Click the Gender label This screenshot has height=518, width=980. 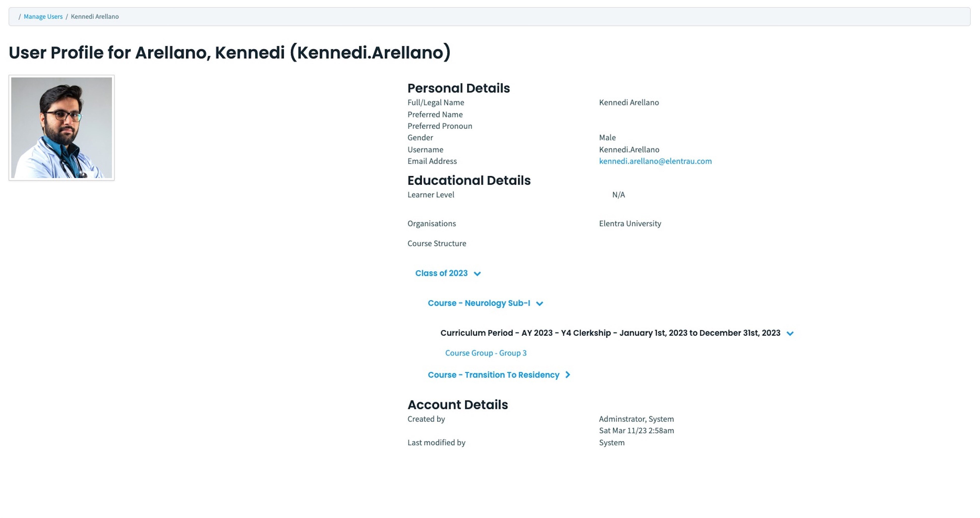(x=420, y=137)
